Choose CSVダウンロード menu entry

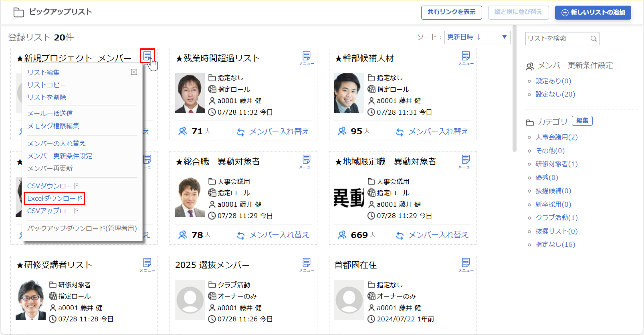click(x=53, y=186)
